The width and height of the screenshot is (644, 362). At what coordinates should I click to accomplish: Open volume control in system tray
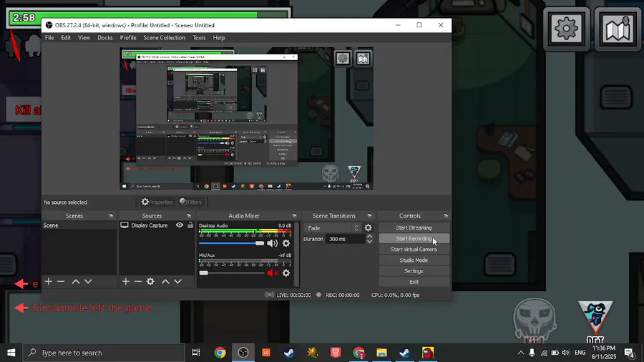(x=566, y=353)
